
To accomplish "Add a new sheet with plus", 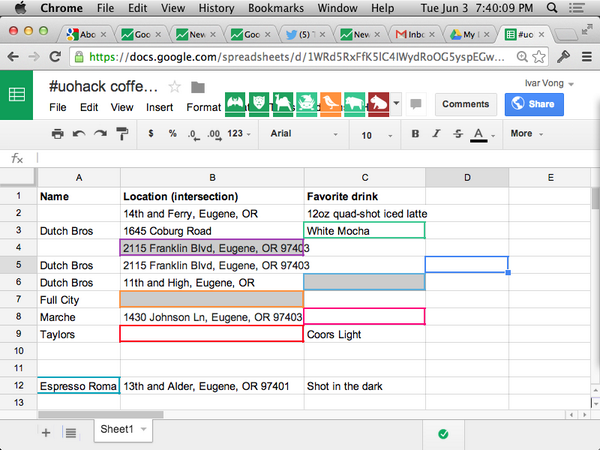I will (x=46, y=433).
